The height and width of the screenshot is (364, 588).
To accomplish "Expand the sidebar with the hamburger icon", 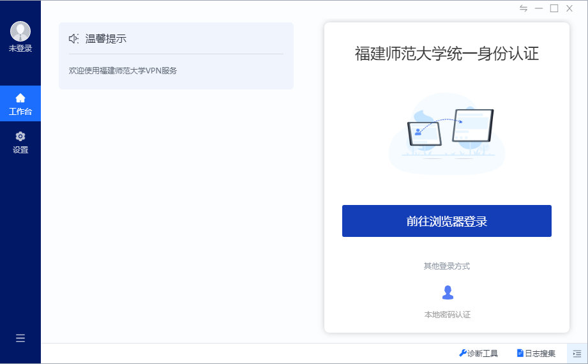I will [20, 338].
